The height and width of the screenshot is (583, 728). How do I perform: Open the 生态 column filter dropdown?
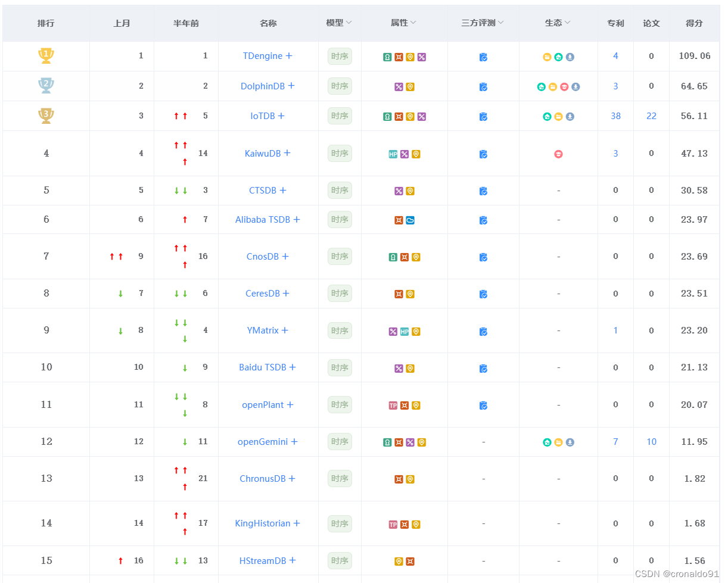tap(568, 23)
